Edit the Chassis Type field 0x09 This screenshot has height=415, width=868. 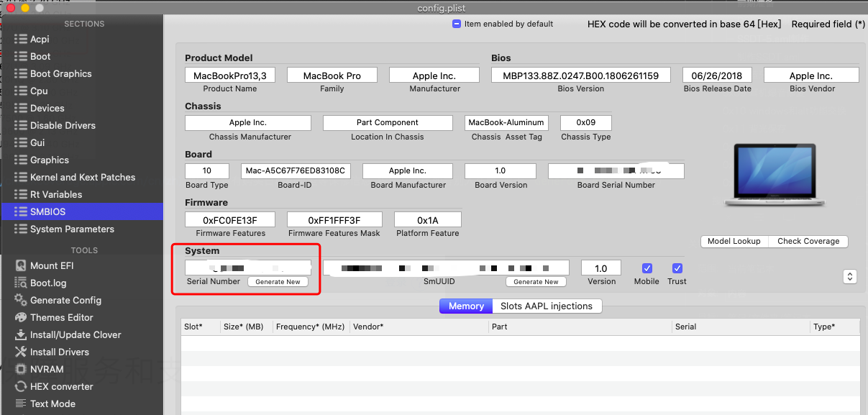coord(586,123)
